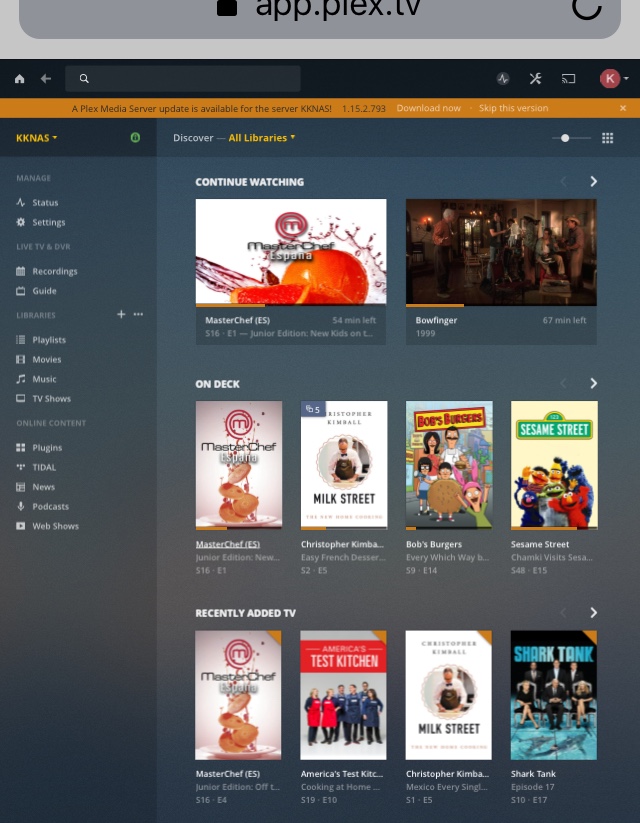Click the ON DECK section heading
The image size is (640, 823).
pos(217,384)
